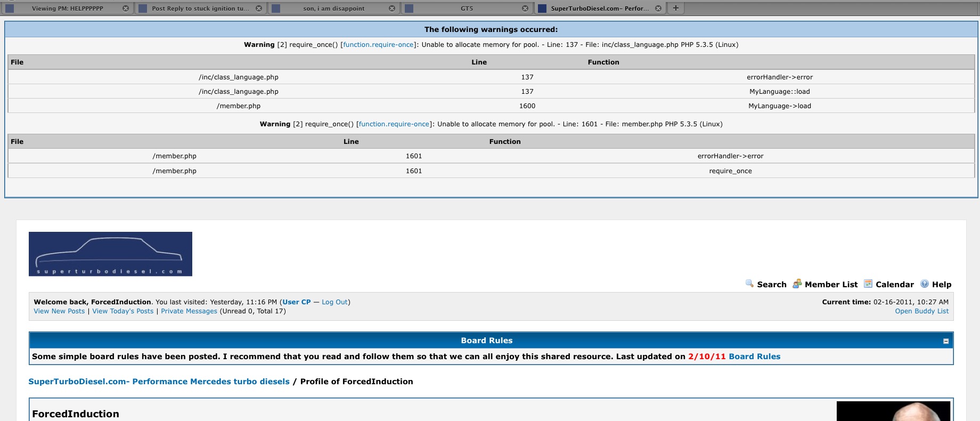Viewport: 980px width, 421px height.
Task: Click the 'require_once' function cell
Action: [731, 171]
